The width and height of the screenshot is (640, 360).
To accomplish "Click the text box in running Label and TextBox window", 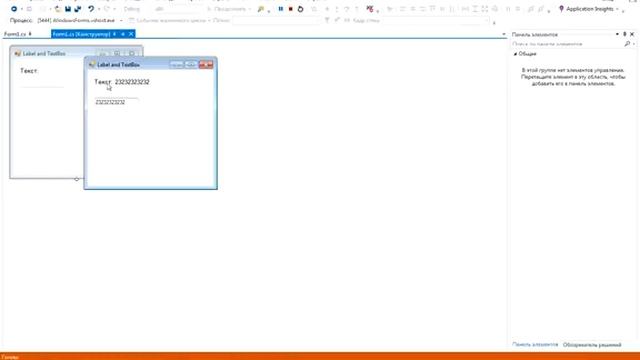I will click(116, 102).
